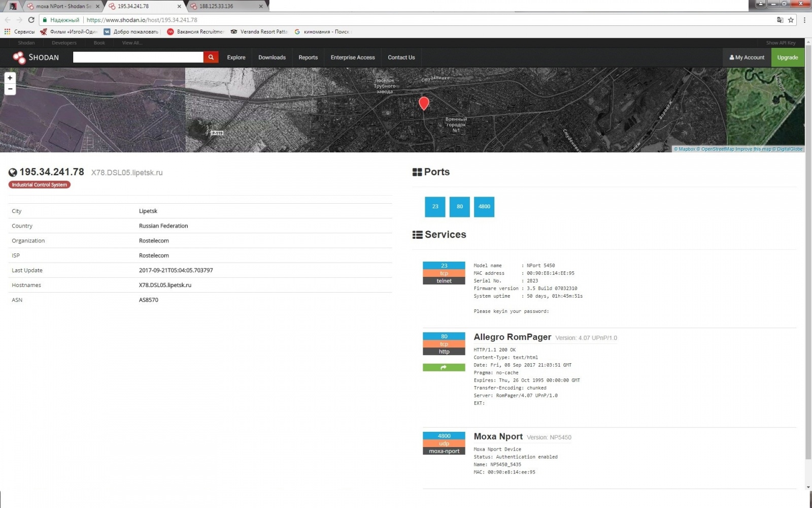The image size is (812, 508).
Task: Click the OpenStreetMap attribution link
Action: coord(715,149)
